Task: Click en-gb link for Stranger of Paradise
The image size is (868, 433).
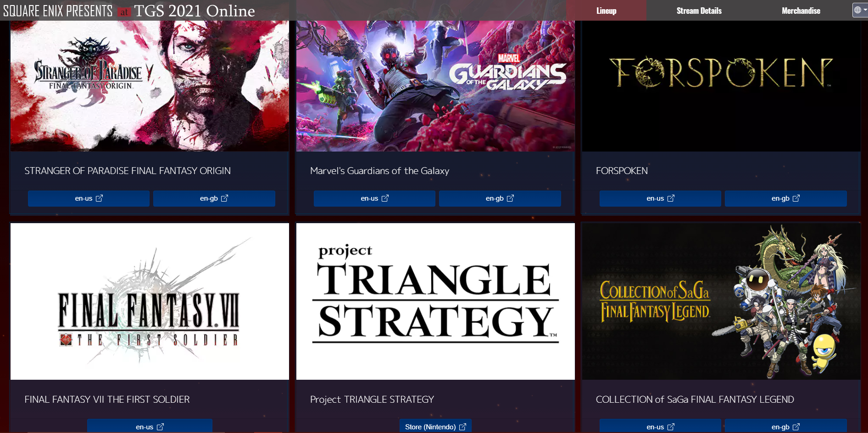Action: (x=214, y=198)
